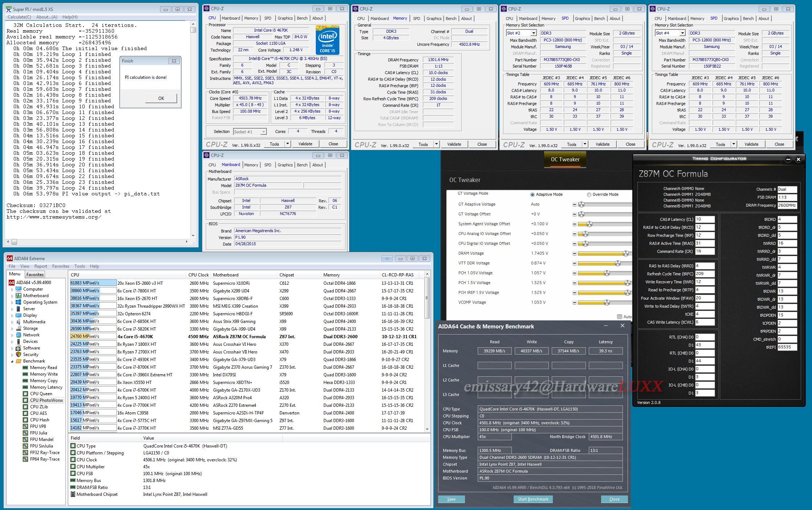The height and width of the screenshot is (510, 812).
Task: Minimize the Timing Configurator window
Action: click(x=788, y=159)
